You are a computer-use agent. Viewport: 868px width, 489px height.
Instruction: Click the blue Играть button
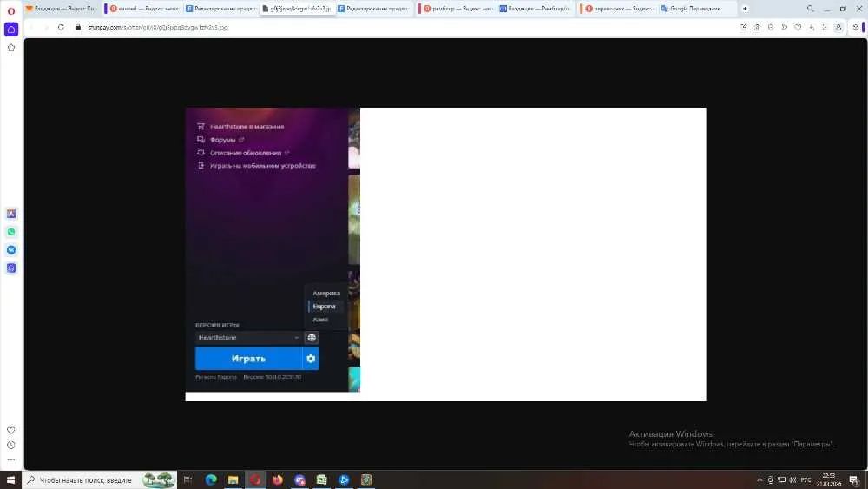click(248, 359)
